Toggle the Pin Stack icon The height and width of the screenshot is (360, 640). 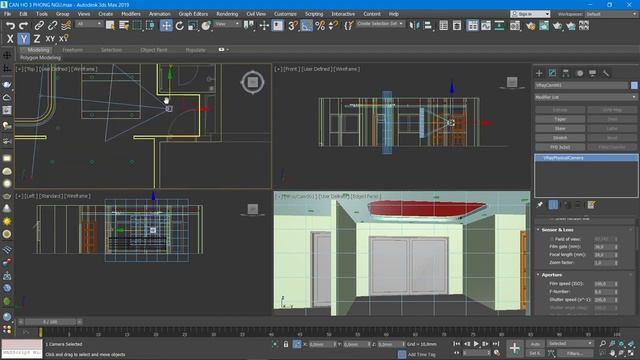point(540,204)
